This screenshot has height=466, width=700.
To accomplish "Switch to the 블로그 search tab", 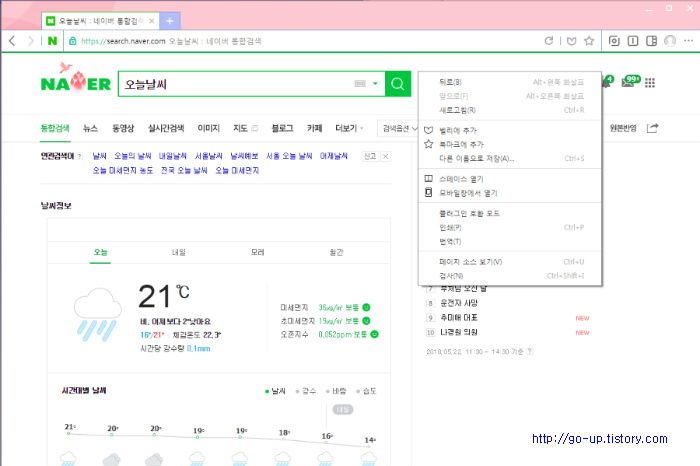I will click(282, 128).
